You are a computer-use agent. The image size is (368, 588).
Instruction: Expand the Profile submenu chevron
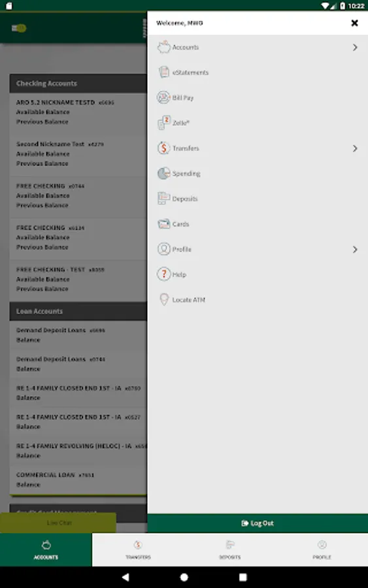355,250
